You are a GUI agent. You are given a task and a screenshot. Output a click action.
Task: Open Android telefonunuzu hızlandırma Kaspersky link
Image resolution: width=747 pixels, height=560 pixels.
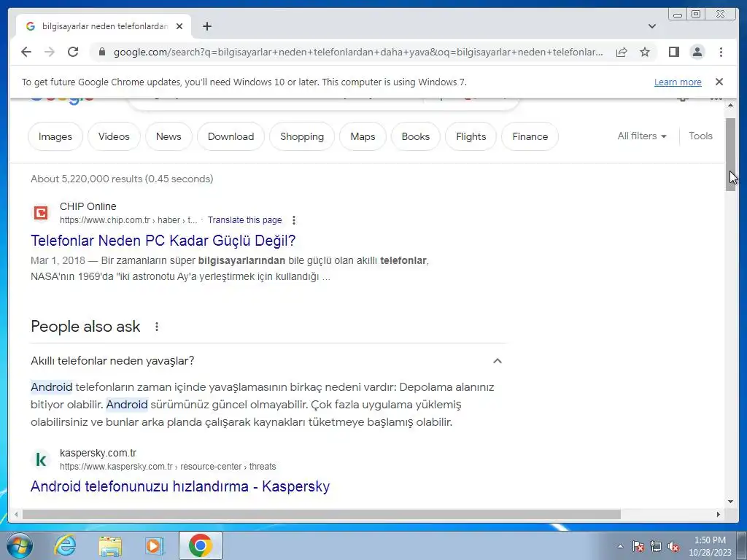(180, 486)
